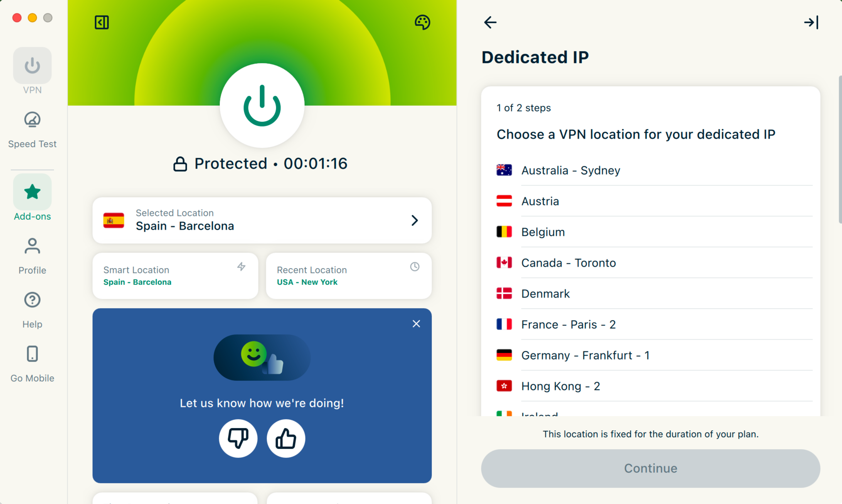
Task: Go back from Dedicated IP panel
Action: point(490,22)
